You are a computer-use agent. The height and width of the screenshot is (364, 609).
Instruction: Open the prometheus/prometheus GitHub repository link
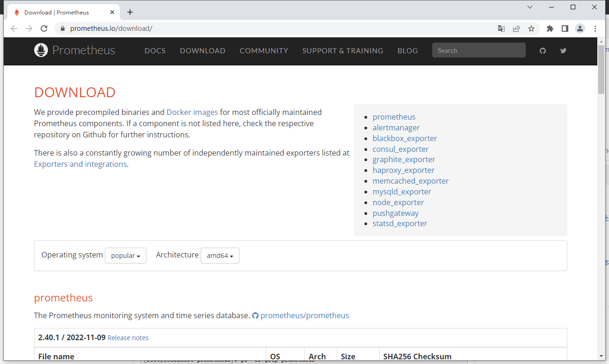pyautogui.click(x=304, y=315)
